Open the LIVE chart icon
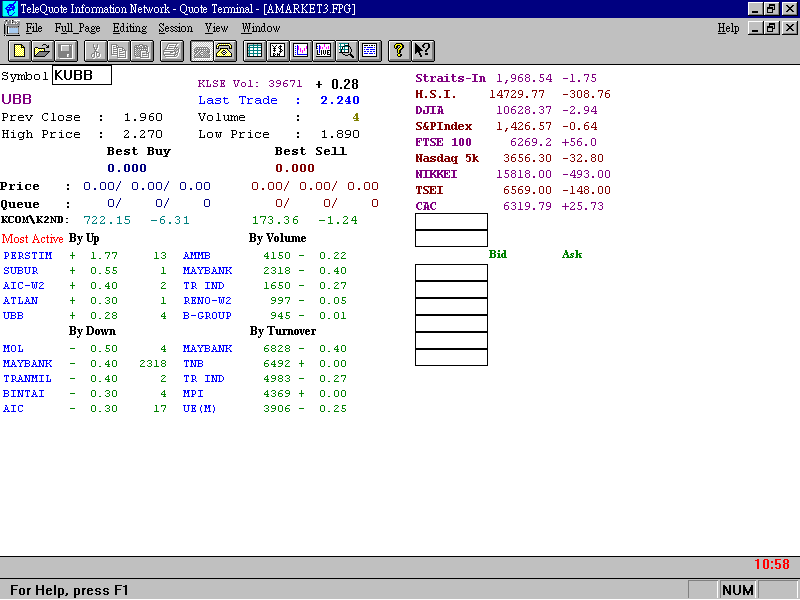This screenshot has width=800, height=600. [x=324, y=51]
